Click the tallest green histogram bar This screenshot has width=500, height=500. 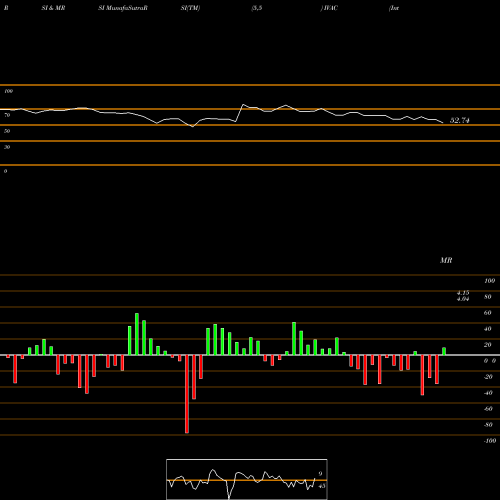tap(137, 334)
